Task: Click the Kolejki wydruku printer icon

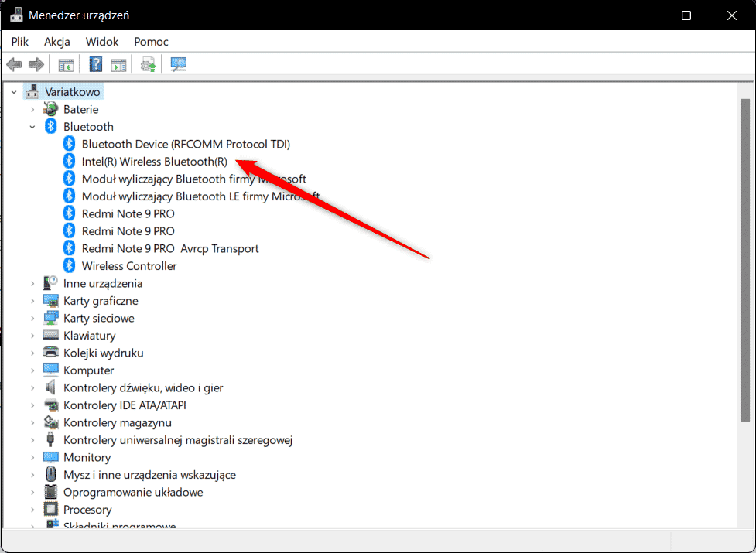Action: point(50,353)
